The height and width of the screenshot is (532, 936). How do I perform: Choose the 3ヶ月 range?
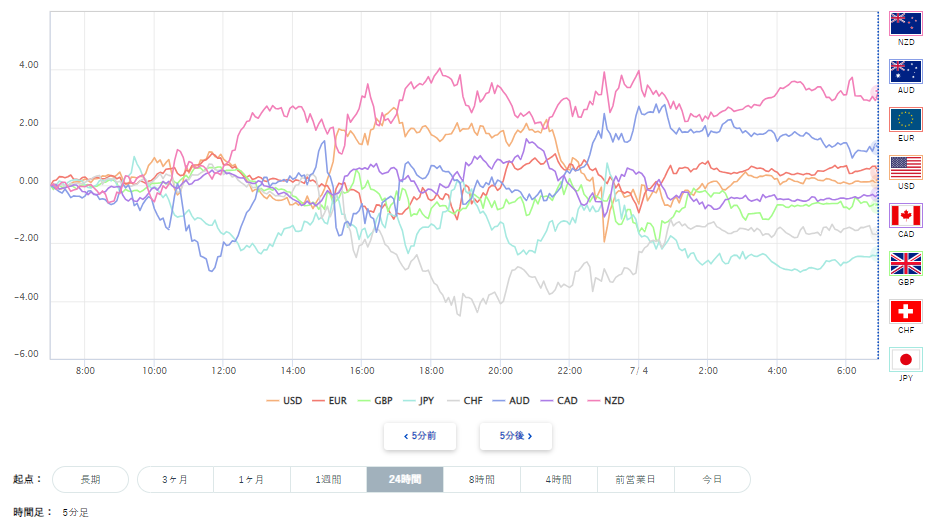click(176, 479)
